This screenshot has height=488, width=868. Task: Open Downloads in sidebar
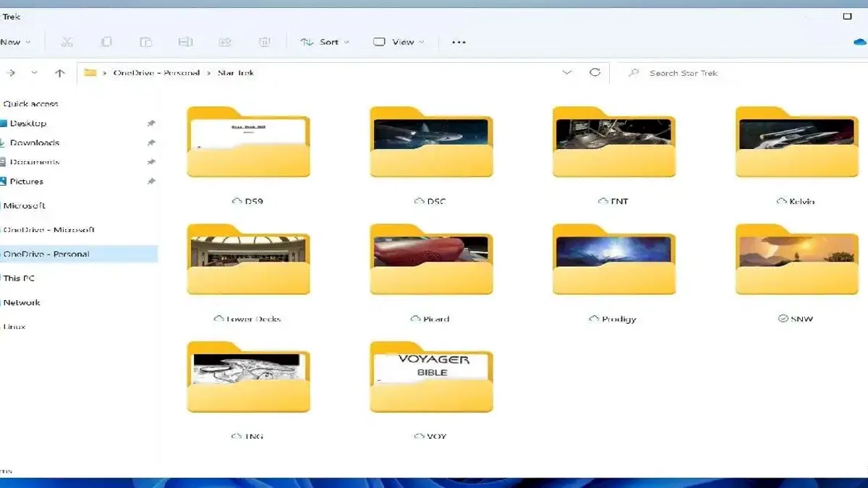coord(35,143)
